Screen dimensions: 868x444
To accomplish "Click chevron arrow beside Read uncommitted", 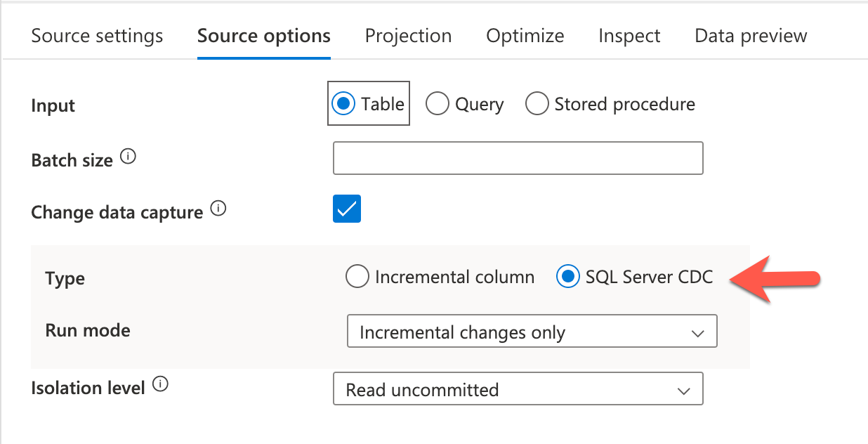I will coord(683,391).
